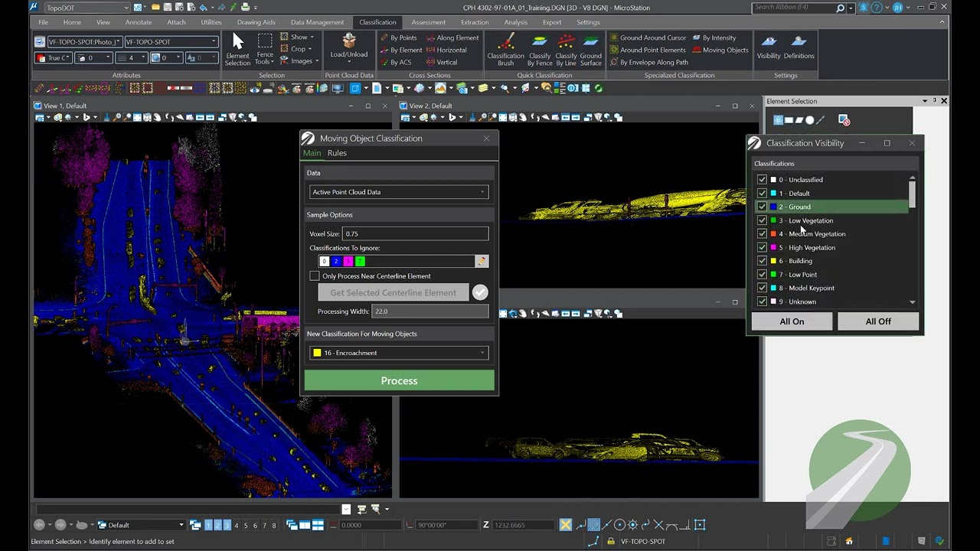
Task: Expand the 16 - Encroachment classification dropdown
Action: pyautogui.click(x=398, y=353)
